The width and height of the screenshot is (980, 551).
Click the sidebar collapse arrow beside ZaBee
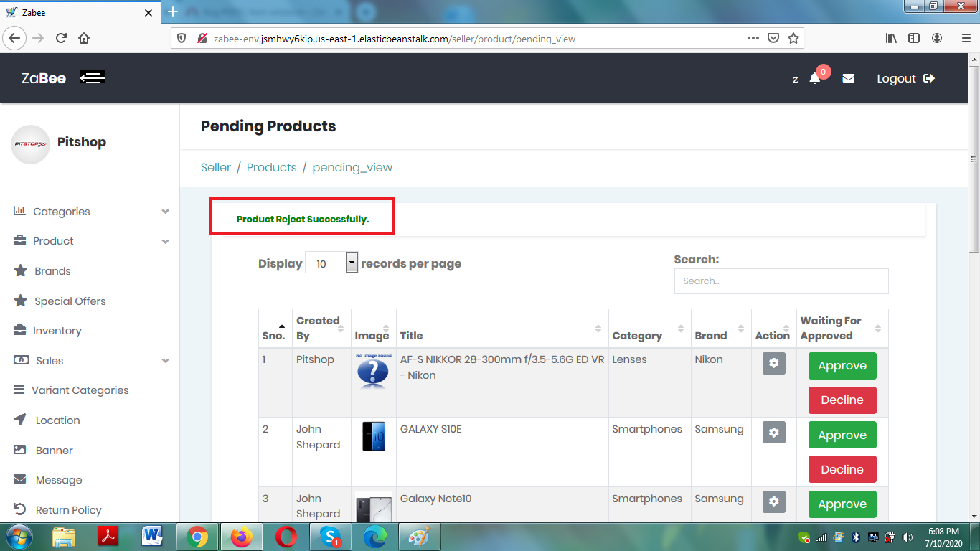pos(93,77)
